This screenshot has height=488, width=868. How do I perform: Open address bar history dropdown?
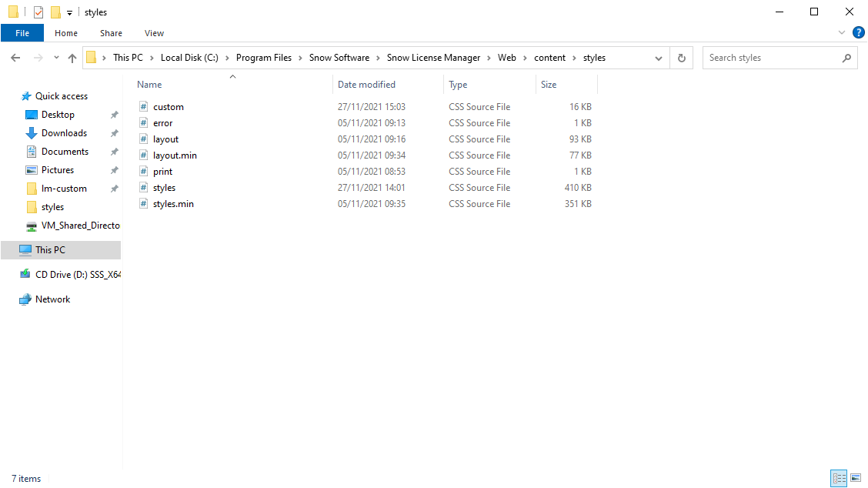point(659,58)
